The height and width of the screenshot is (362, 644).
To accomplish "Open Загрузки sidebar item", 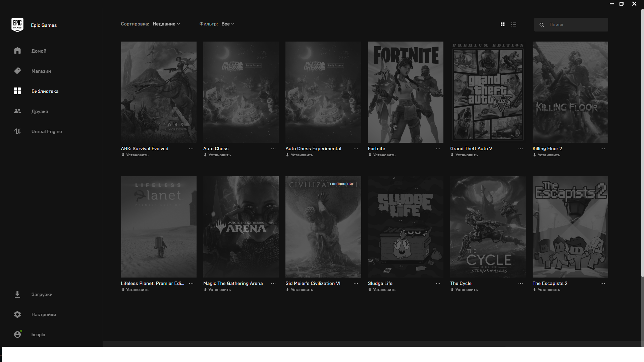I will pos(42,294).
